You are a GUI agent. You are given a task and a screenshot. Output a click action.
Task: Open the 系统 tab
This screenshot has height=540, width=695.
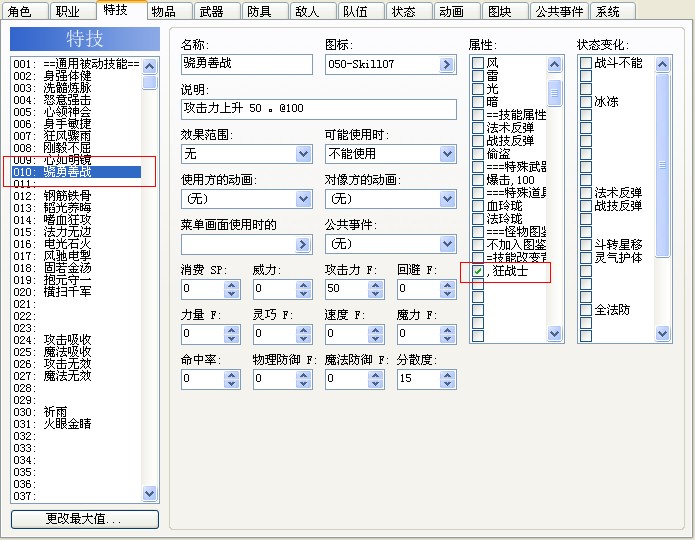click(613, 12)
